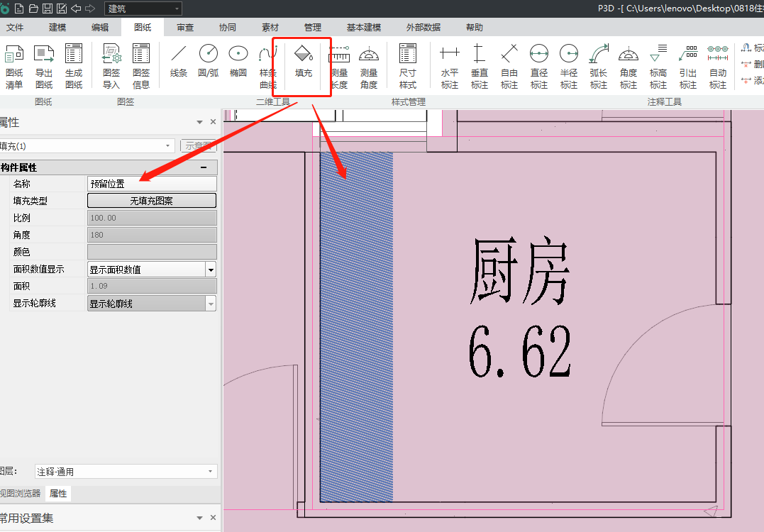This screenshot has height=532, width=764.
Task: Select the 线条 line drawing tool
Action: (179, 62)
